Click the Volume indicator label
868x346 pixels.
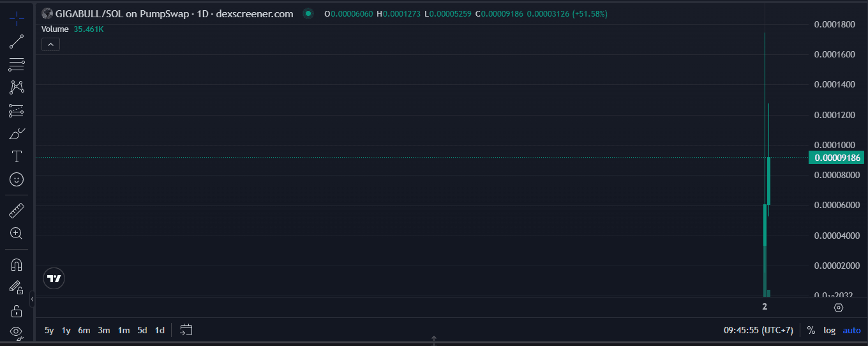pos(55,29)
